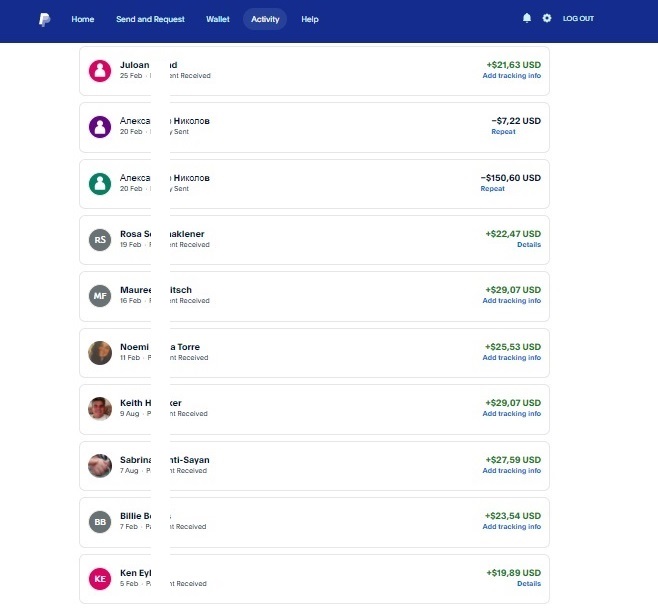The width and height of the screenshot is (658, 608).
Task: Open the Send and Request menu
Action: click(x=150, y=19)
